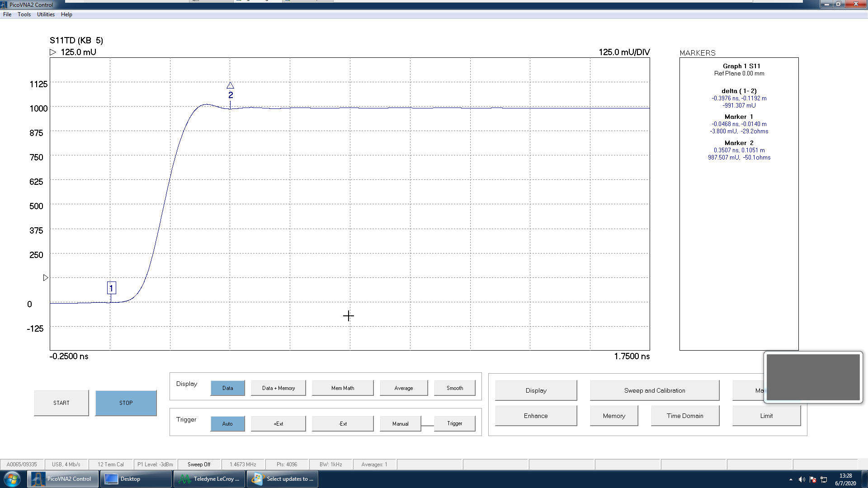The image size is (868, 488).
Task: Select Mem Math display mode
Action: [x=343, y=388]
